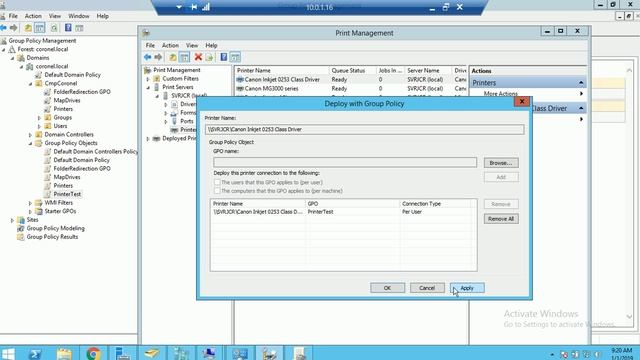
Task: Click blue Help icon in Print Management toolbar
Action: pyautogui.click(x=224, y=57)
